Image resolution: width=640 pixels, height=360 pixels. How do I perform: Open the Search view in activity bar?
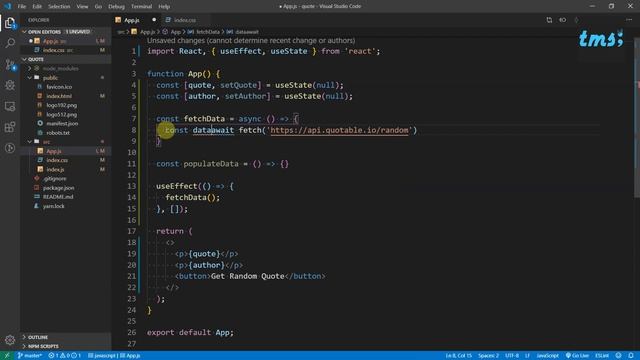(x=10, y=43)
